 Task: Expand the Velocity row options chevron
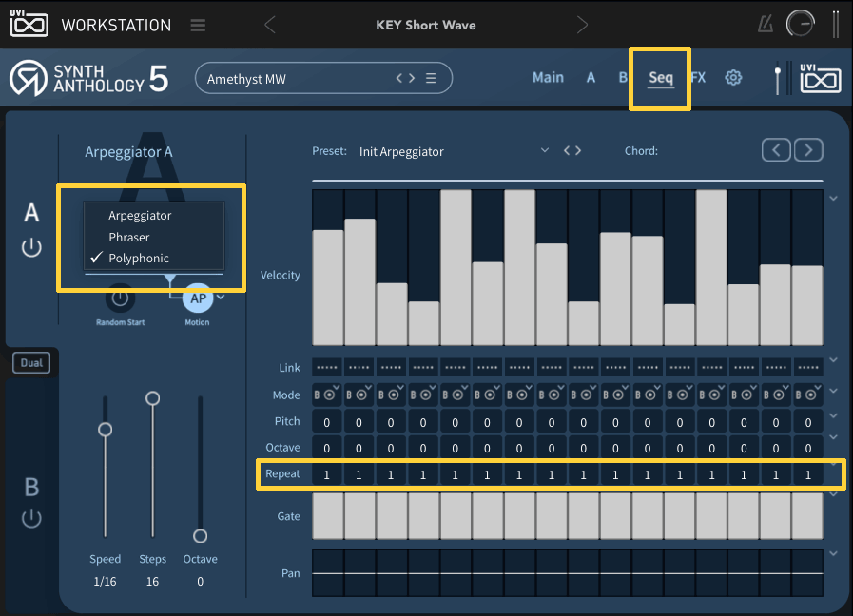tap(833, 199)
